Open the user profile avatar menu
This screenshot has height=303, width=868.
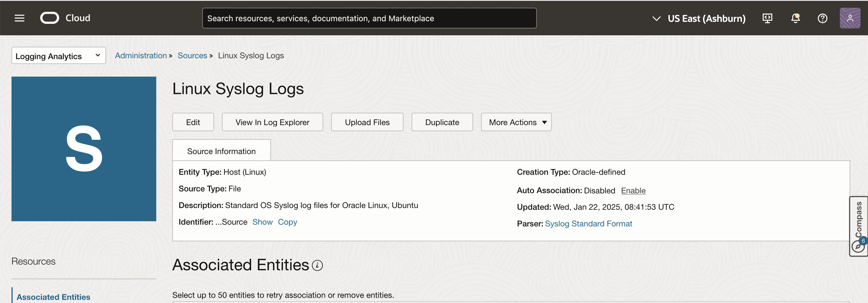click(850, 18)
